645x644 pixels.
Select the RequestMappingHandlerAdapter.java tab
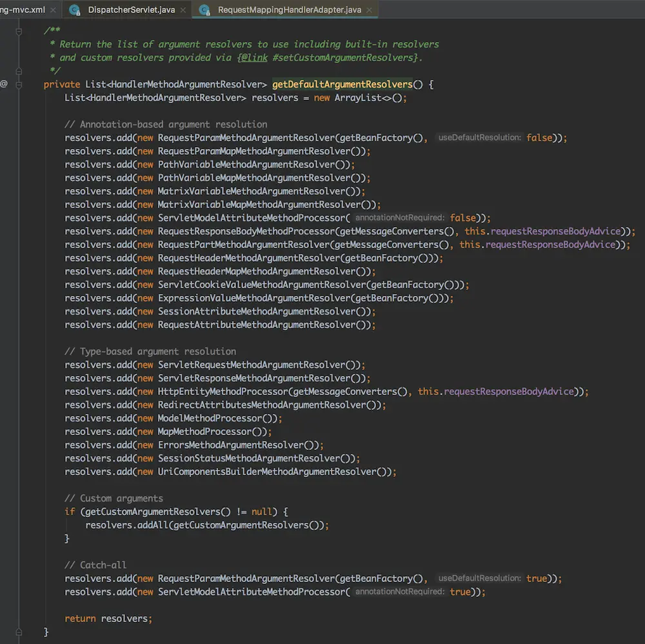[x=288, y=10]
